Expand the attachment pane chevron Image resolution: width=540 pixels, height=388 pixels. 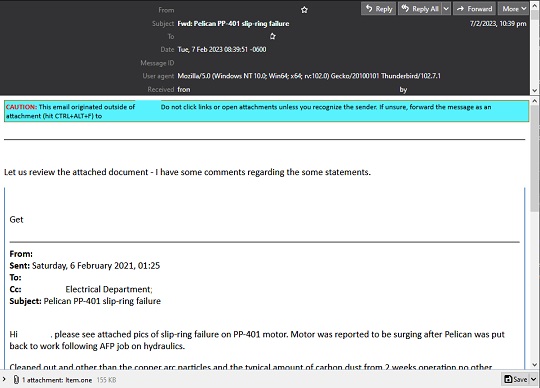pyautogui.click(x=4, y=379)
